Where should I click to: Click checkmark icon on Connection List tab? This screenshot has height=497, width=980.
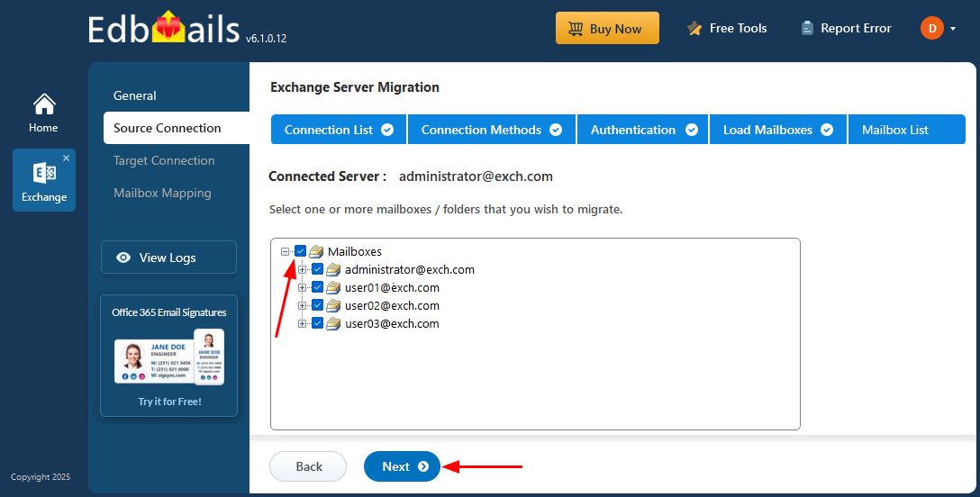point(387,130)
